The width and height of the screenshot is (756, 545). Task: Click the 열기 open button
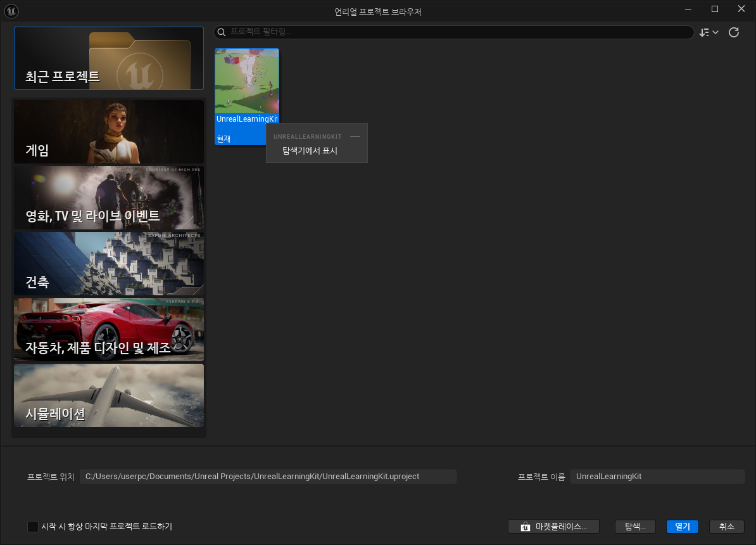(x=682, y=527)
